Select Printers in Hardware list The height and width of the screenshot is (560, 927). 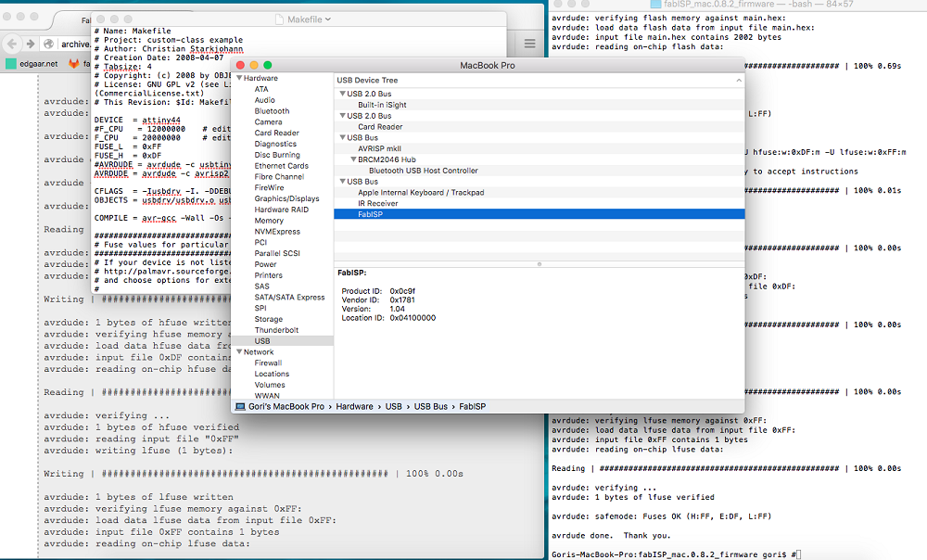(269, 275)
